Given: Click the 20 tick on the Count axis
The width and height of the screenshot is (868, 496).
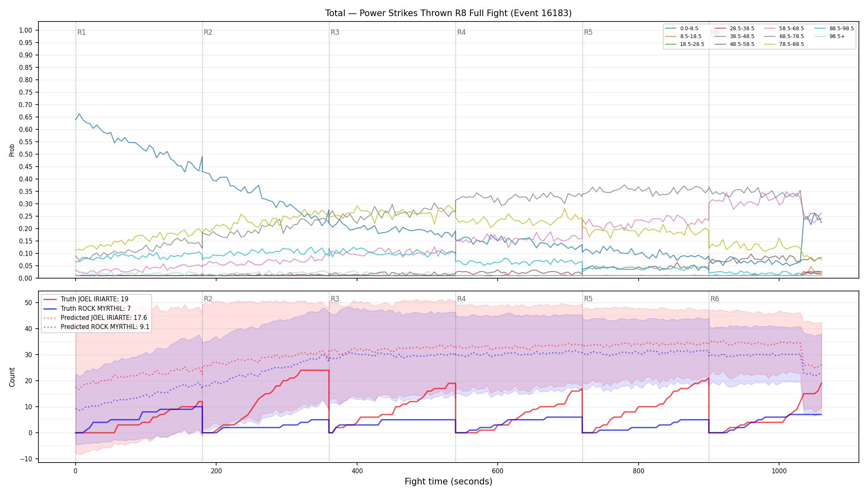Looking at the screenshot, I should 29,381.
